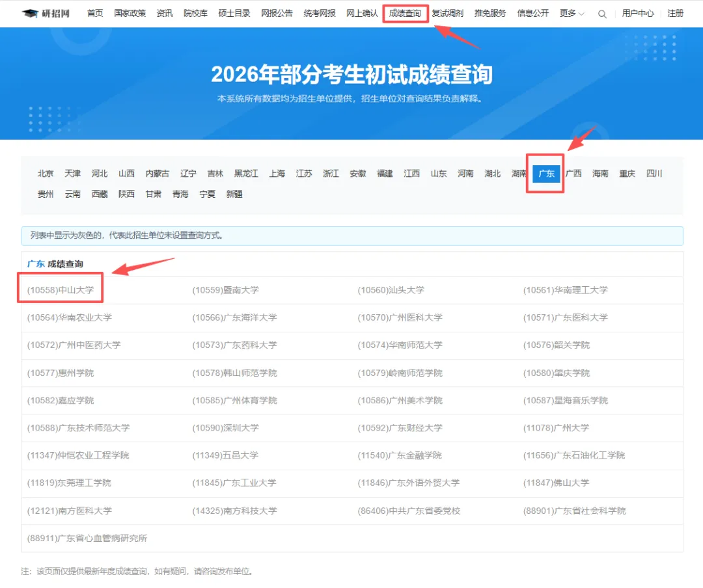Open 网上确认 menu item
Screen dimensions: 703x588
point(363,14)
